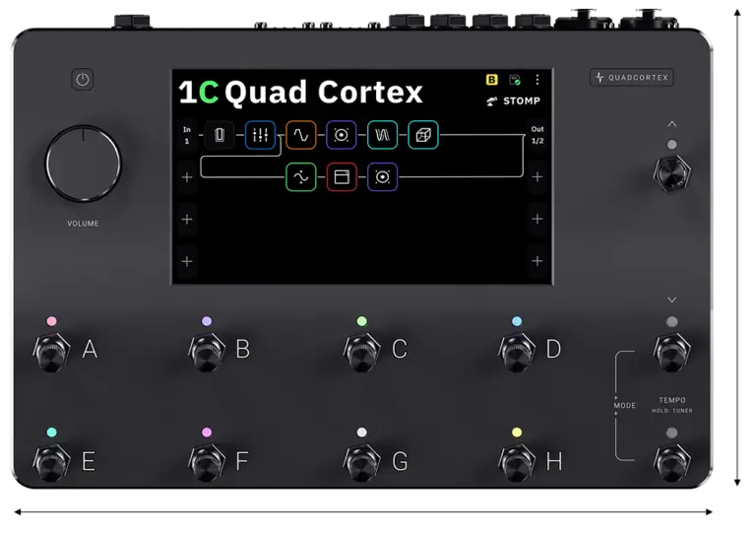Image resolution: width=756 pixels, height=533 pixels.
Task: Tap footswitch H
Action: point(517,462)
